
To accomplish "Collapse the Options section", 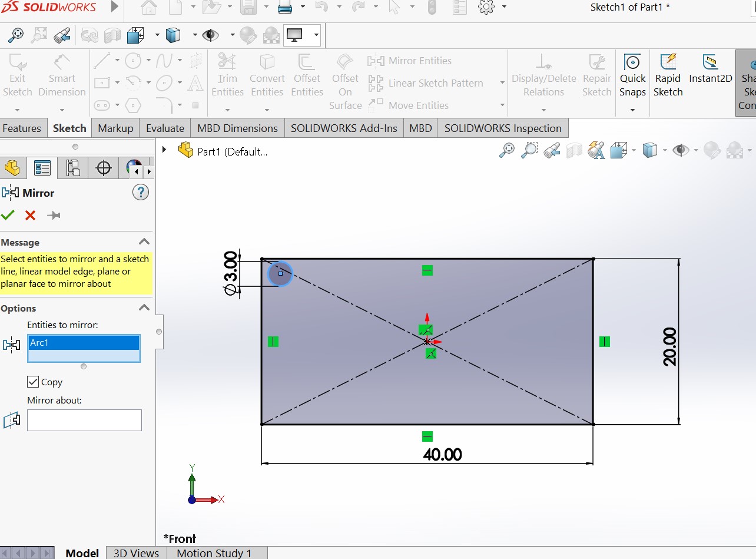I will point(144,308).
